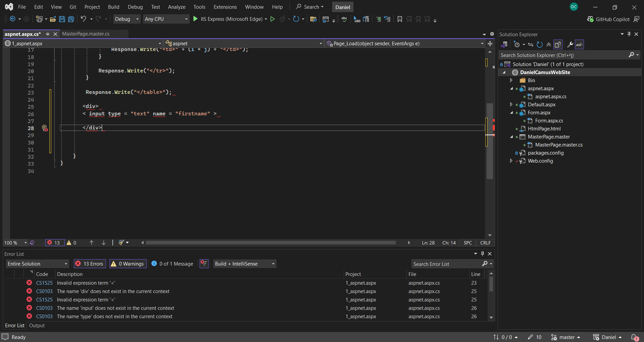Expand the Default.aspx node
644x342 pixels.
point(511,104)
